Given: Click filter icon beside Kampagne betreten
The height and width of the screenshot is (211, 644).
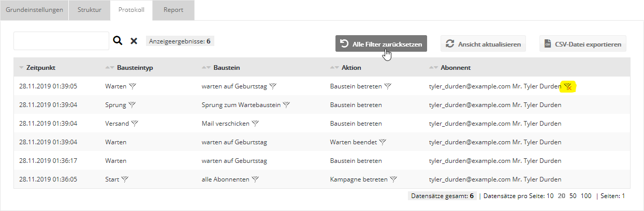Looking at the screenshot, I should coord(394,179).
